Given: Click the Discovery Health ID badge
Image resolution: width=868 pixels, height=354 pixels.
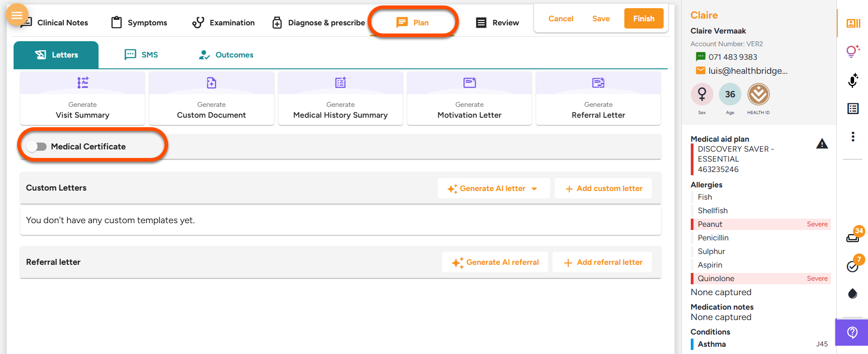Looking at the screenshot, I should [758, 95].
